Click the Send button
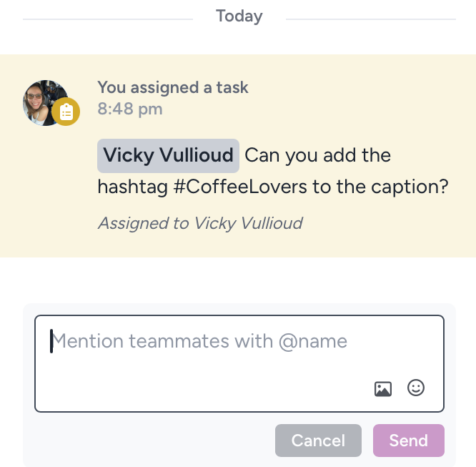The width and height of the screenshot is (476, 467). [x=409, y=441]
